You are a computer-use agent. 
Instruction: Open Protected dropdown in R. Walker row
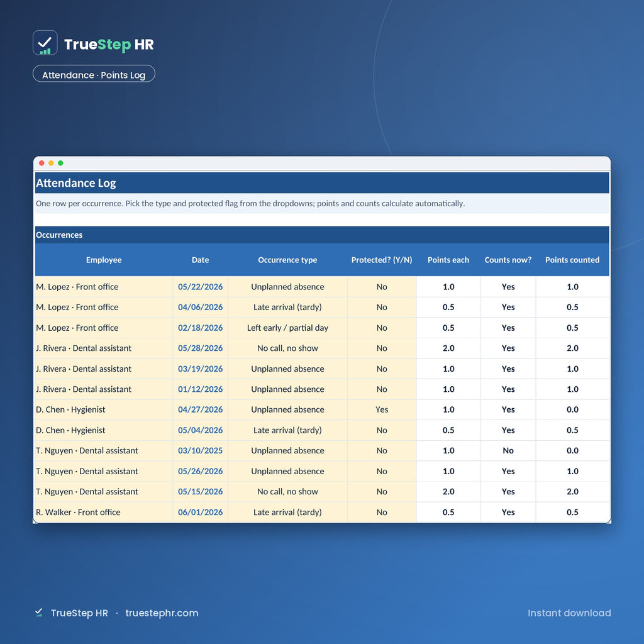pos(382,512)
